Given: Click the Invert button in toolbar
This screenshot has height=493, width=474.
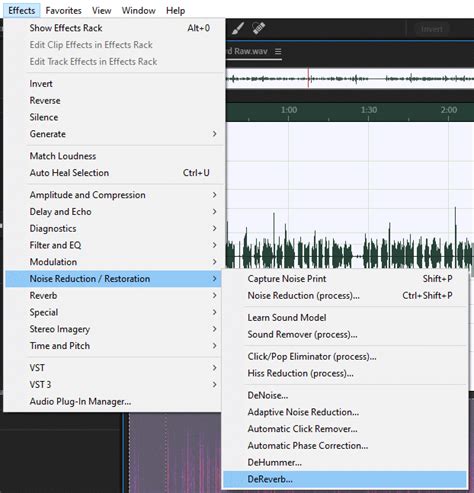Looking at the screenshot, I should click(432, 29).
